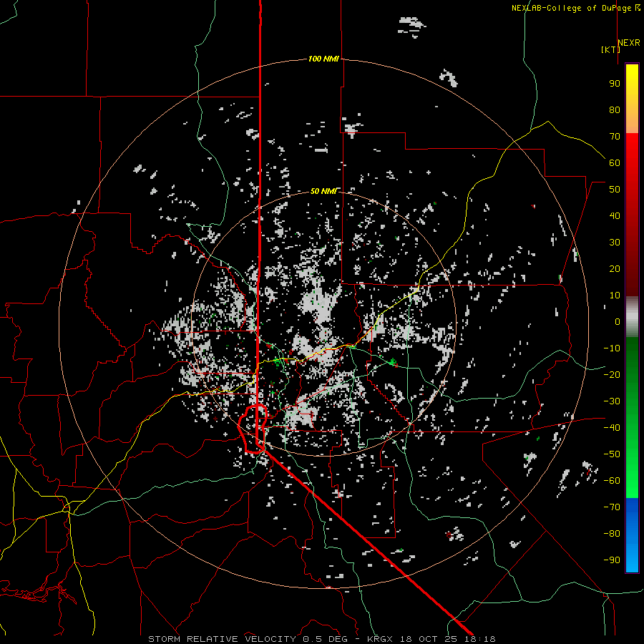Image resolution: width=644 pixels, height=644 pixels.
Task: Click the 50 value on the velocity scale
Action: coord(615,190)
